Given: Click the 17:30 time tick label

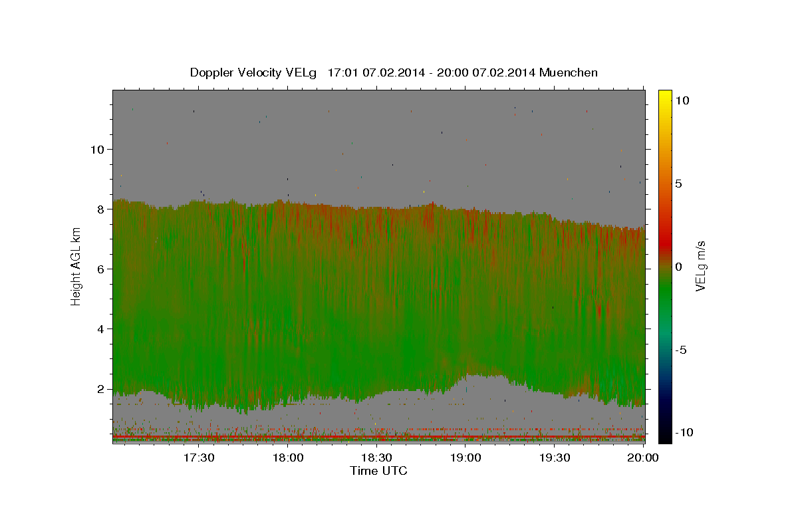Looking at the screenshot, I should pos(199,458).
